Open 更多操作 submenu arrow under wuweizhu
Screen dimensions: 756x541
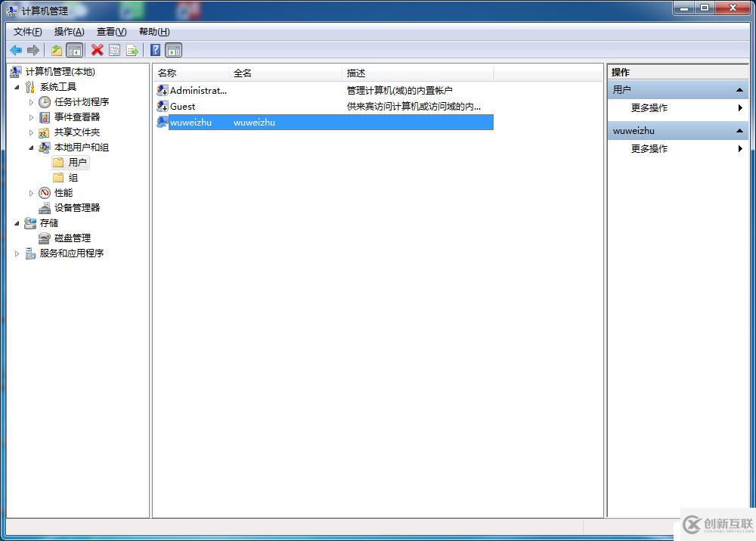click(740, 148)
